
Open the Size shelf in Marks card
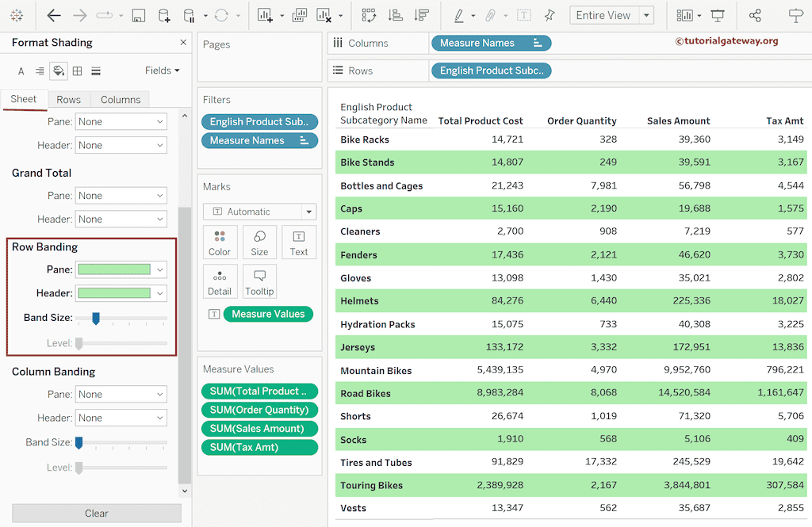coord(259,242)
